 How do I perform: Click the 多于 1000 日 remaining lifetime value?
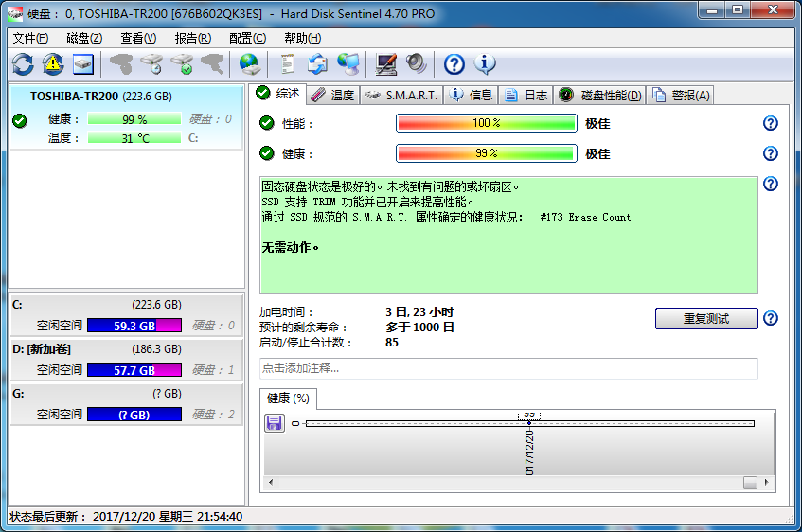point(419,328)
